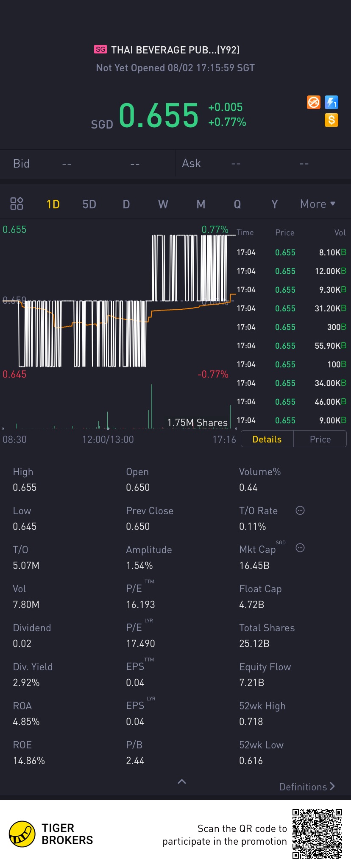The height and width of the screenshot is (868, 351).
Task: Tap the Vol column header
Action: click(340, 232)
